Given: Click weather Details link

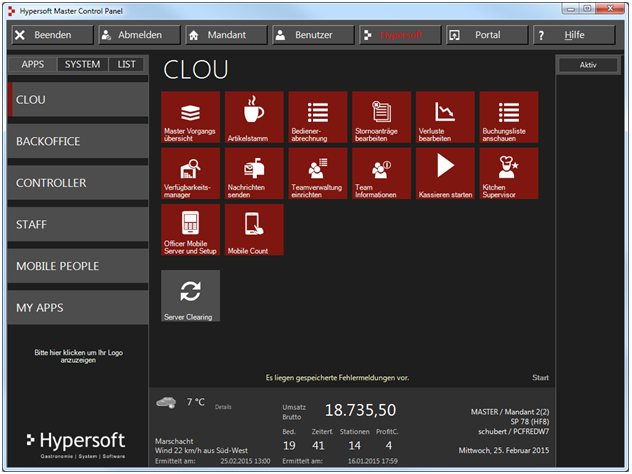Looking at the screenshot, I should pyautogui.click(x=223, y=407).
